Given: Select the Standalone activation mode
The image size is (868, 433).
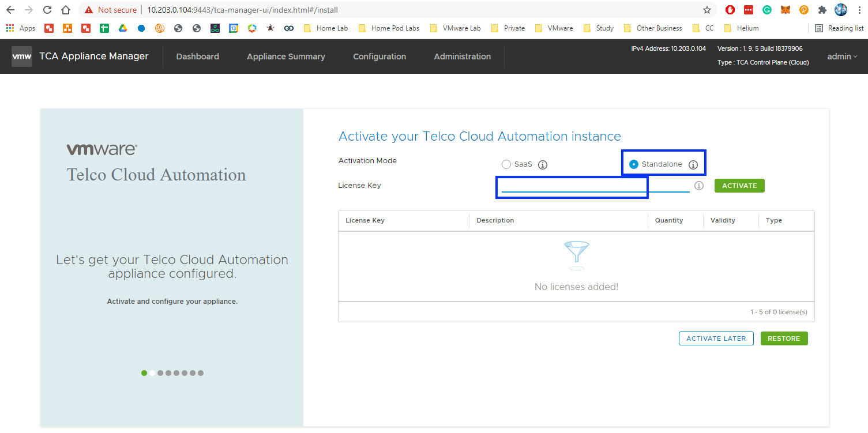Looking at the screenshot, I should pyautogui.click(x=634, y=164).
